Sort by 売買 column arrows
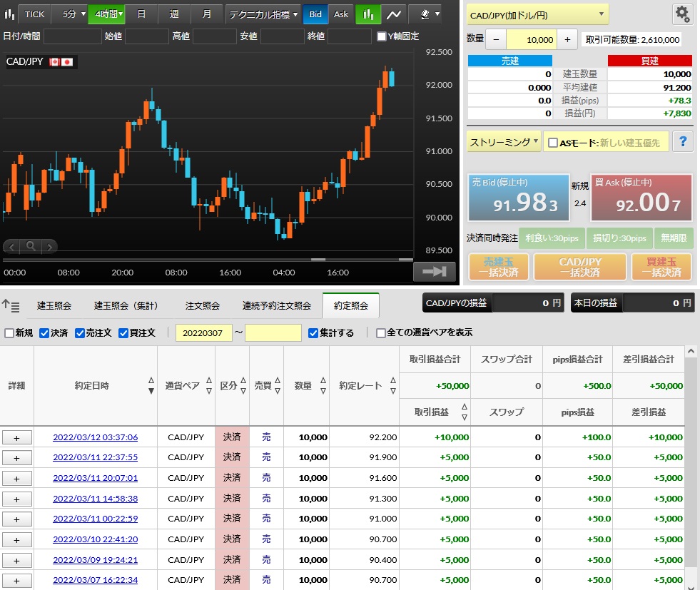Image resolution: width=700 pixels, height=590 pixels. tap(278, 385)
